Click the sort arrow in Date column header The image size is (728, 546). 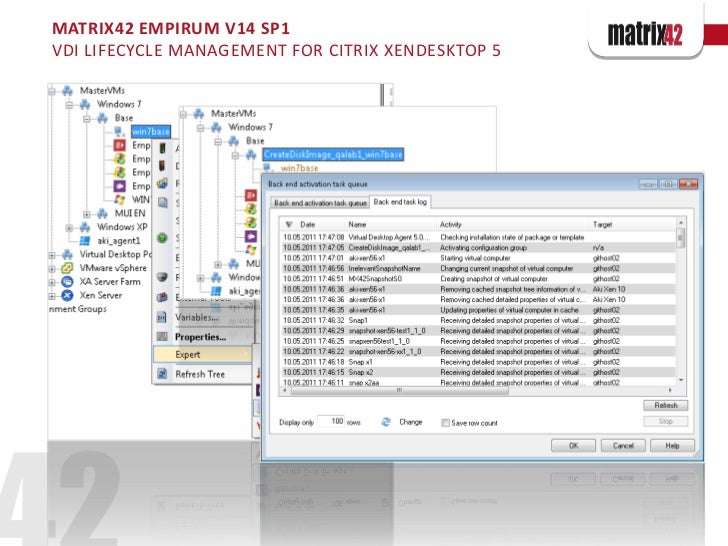pos(289,225)
